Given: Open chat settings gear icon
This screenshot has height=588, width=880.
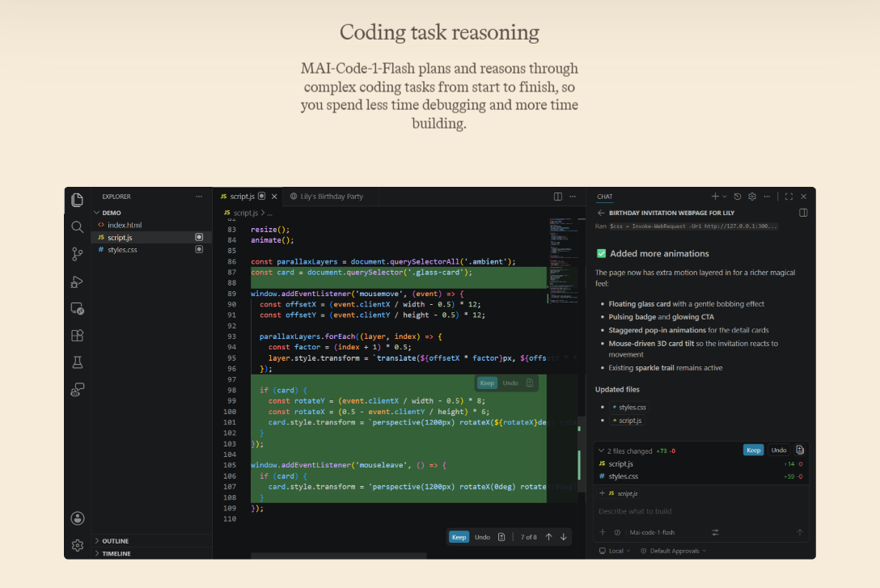Looking at the screenshot, I should (752, 197).
